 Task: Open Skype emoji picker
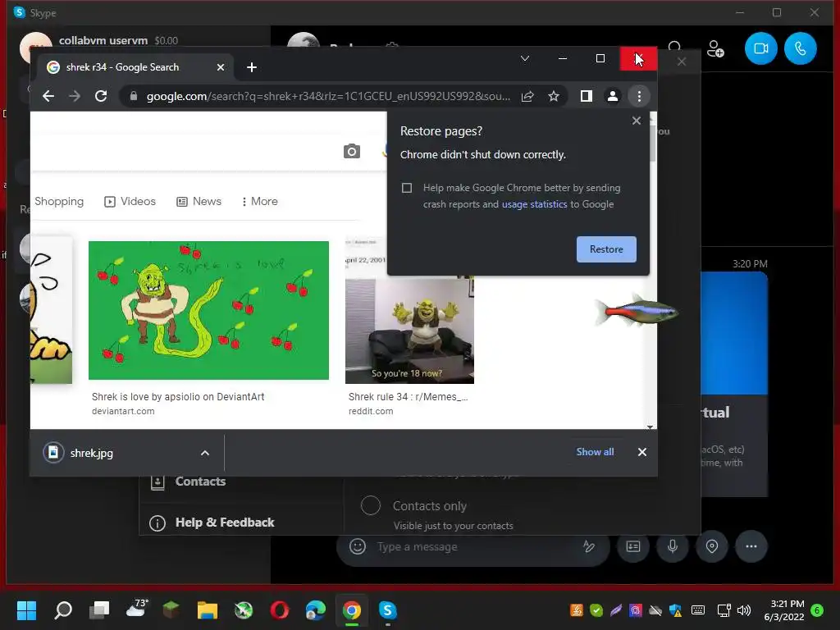358,546
